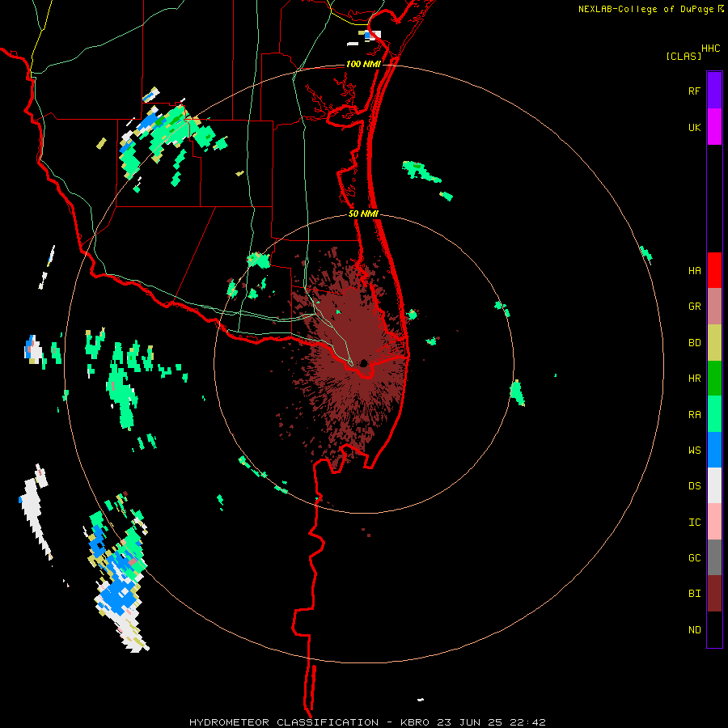Click the "GR" legend label
This screenshot has height=728, width=728.
tap(694, 307)
